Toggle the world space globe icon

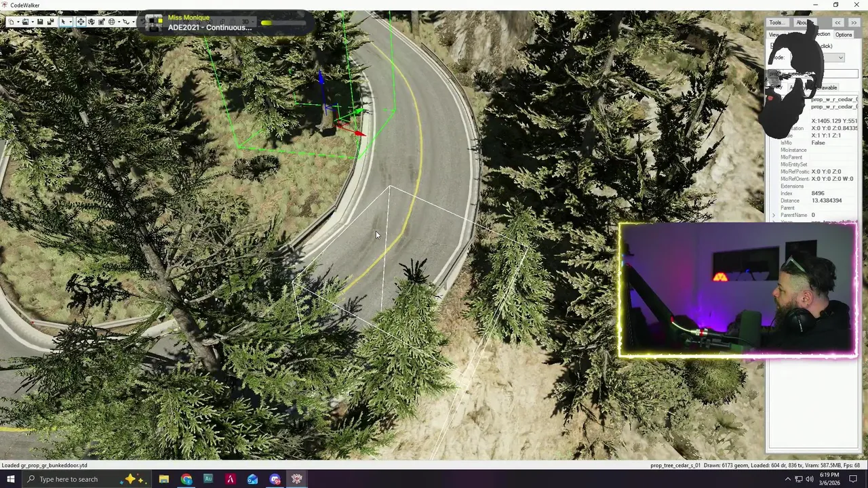(x=111, y=22)
